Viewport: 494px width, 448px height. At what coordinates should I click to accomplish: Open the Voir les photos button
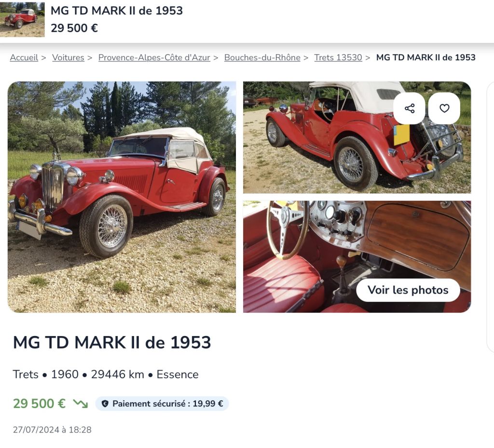pos(408,290)
